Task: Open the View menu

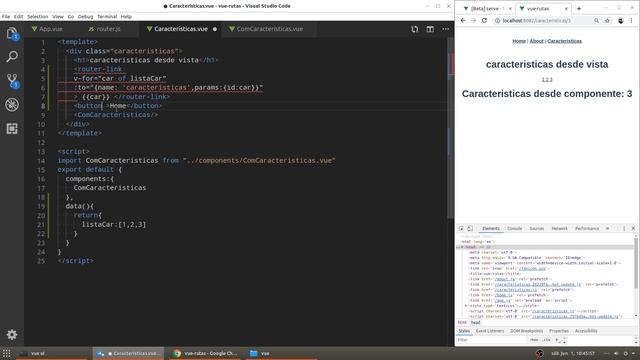Action: point(58,17)
